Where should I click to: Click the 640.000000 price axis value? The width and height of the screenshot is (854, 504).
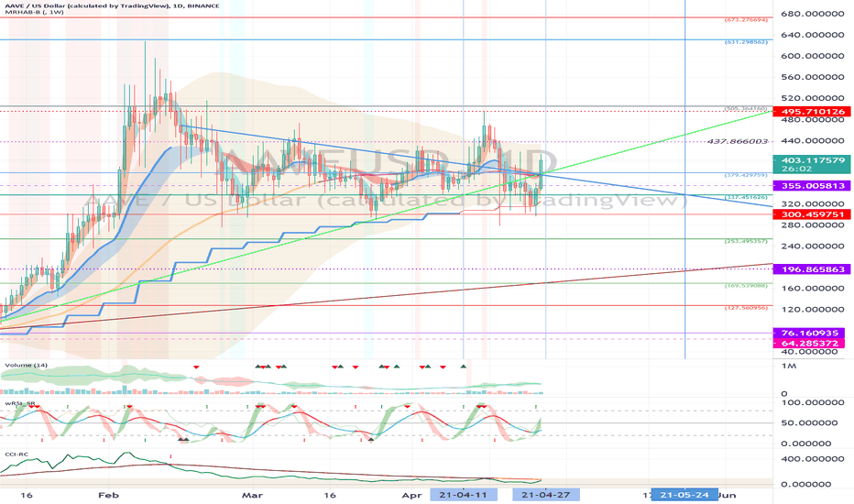(812, 35)
